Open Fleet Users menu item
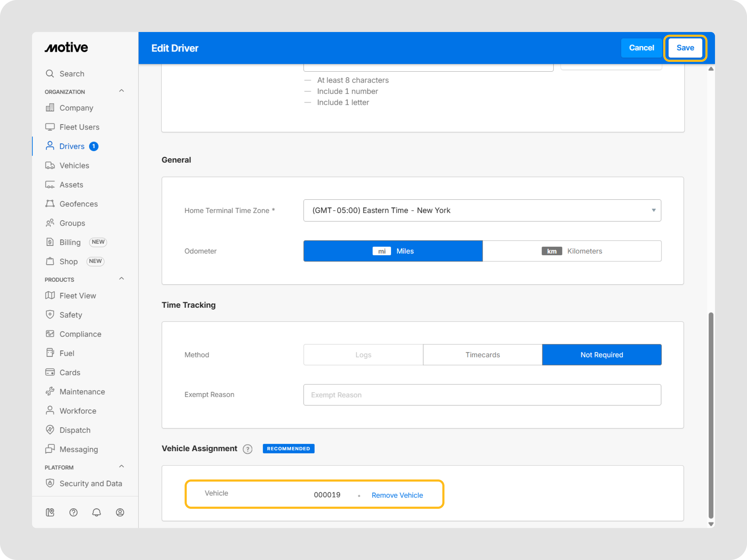Image resolution: width=747 pixels, height=560 pixels. 79,127
